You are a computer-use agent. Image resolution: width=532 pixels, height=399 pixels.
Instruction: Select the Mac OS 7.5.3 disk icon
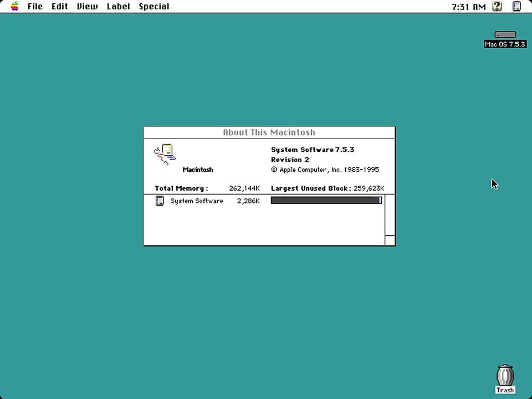point(505,34)
